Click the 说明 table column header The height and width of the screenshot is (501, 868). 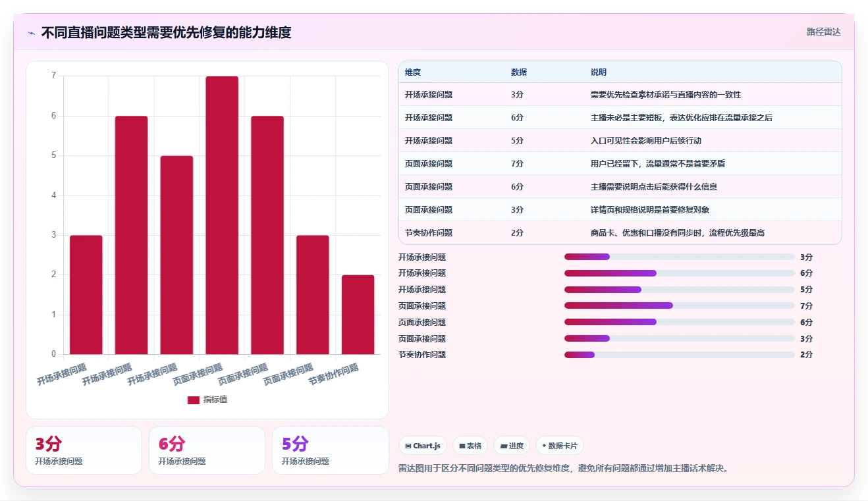point(599,72)
